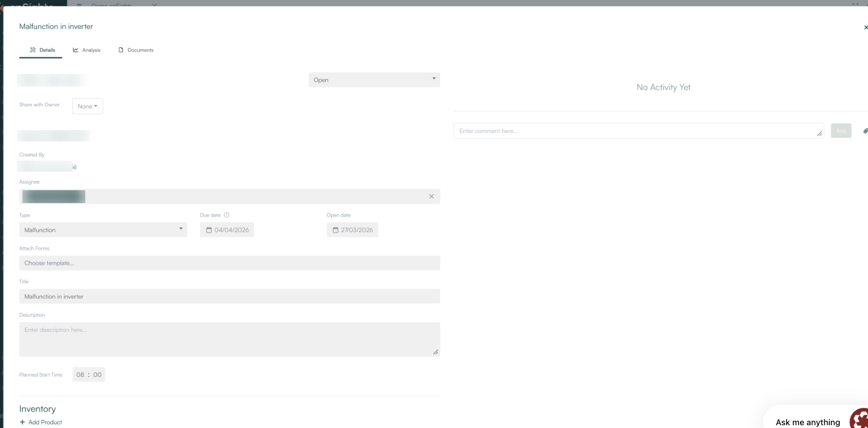Click the comment input box
This screenshot has width=868, height=428.
[x=639, y=131]
